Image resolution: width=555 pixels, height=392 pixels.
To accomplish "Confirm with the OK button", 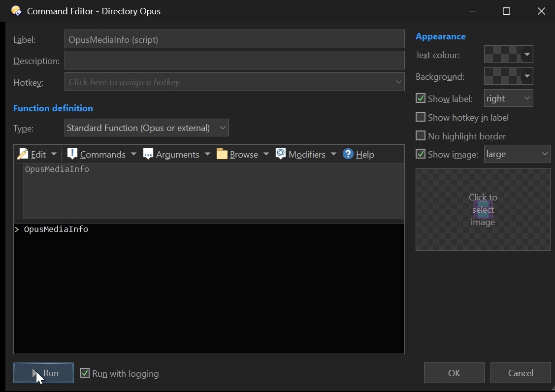I will click(x=454, y=373).
